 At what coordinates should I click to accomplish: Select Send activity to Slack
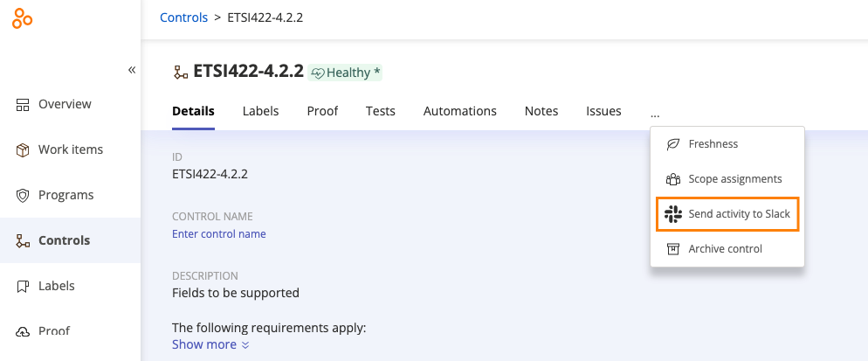[727, 214]
